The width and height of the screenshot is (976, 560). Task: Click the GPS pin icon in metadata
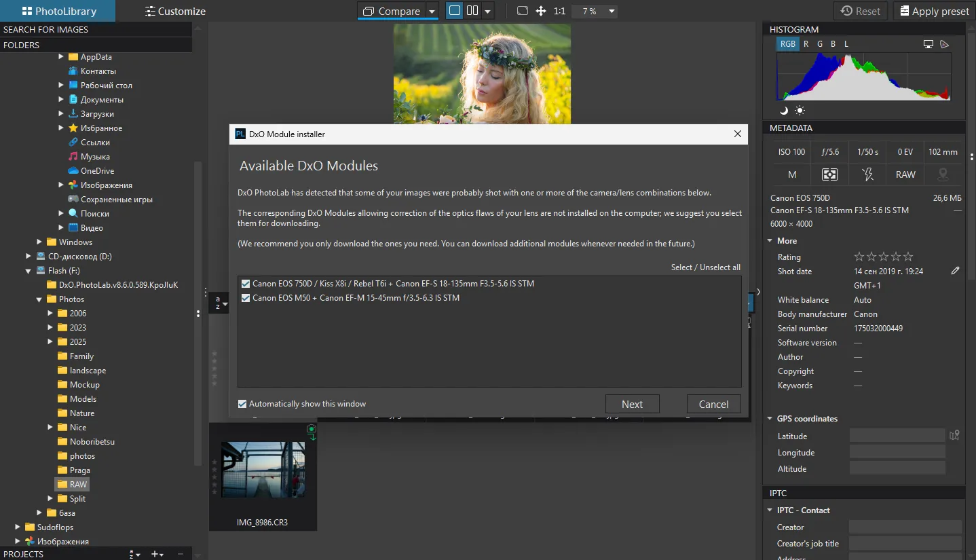point(943,174)
